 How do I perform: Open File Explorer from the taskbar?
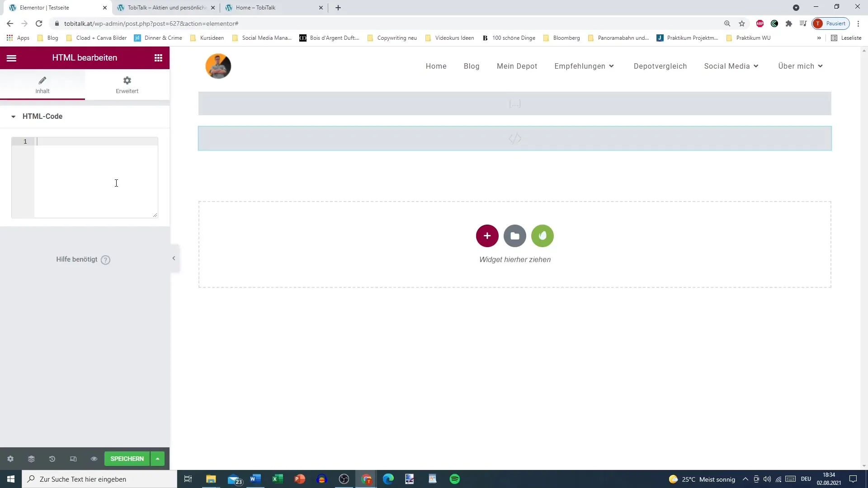211,479
